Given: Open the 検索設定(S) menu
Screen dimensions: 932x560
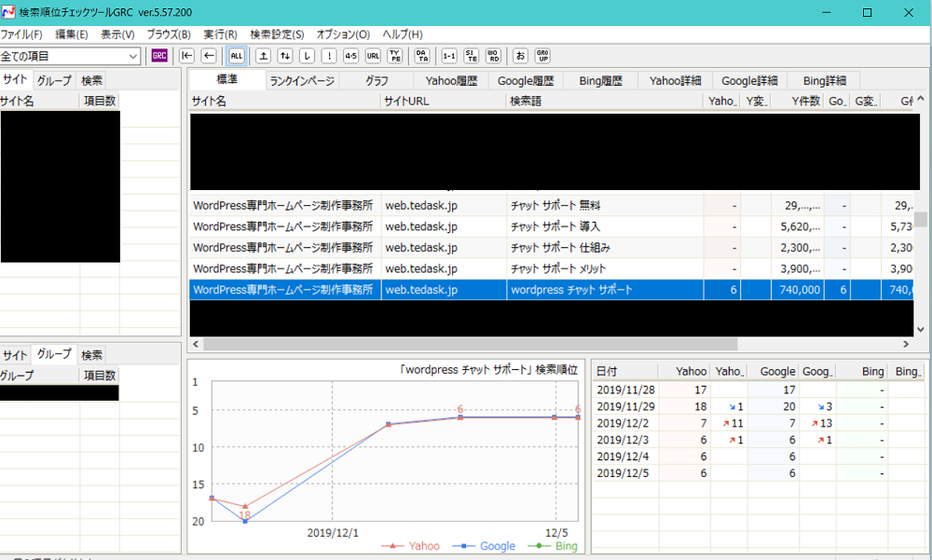Looking at the screenshot, I should [277, 34].
